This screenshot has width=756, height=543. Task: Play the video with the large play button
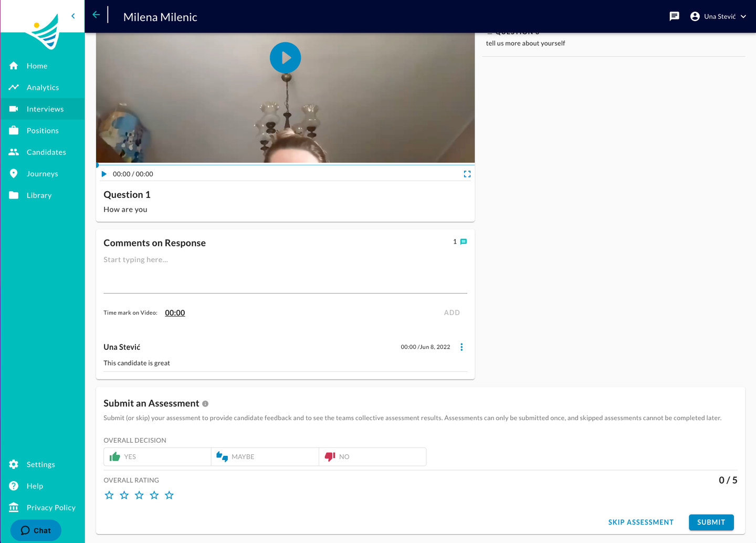coord(285,58)
